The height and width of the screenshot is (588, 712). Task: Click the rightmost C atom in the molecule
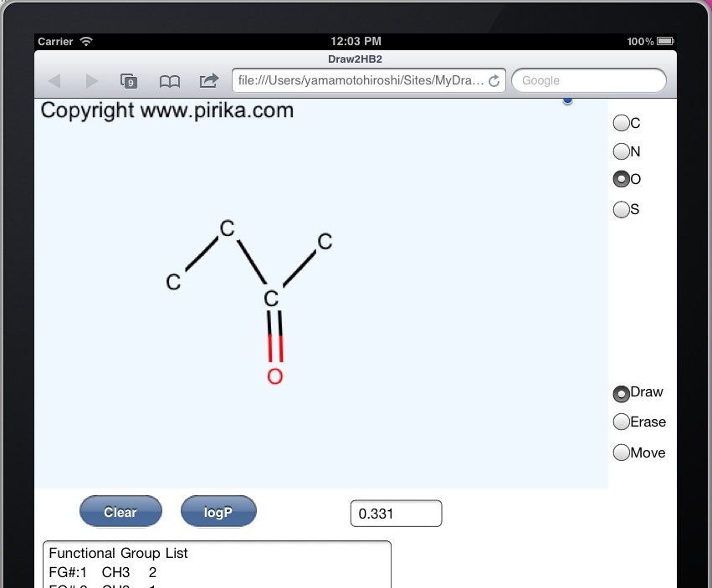(325, 242)
